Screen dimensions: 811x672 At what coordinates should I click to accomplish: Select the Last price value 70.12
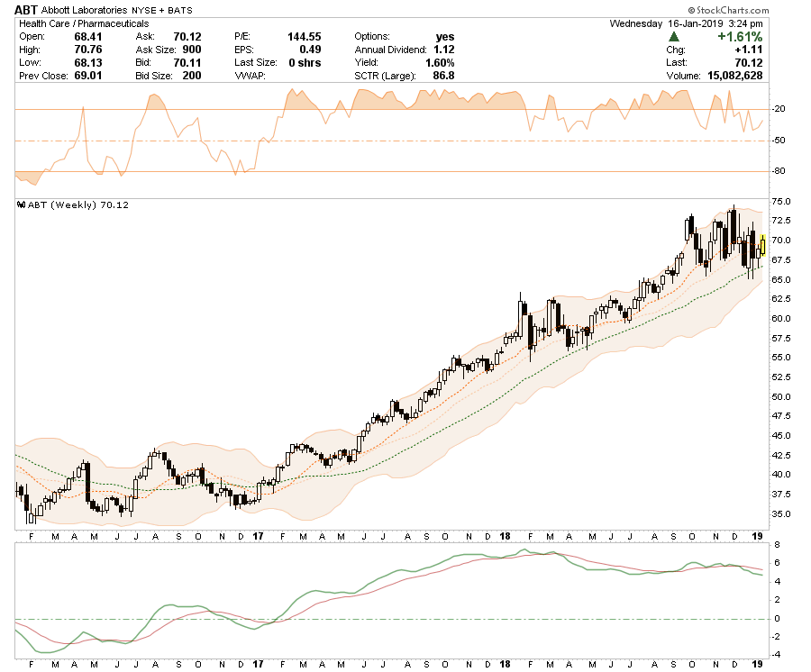749,62
